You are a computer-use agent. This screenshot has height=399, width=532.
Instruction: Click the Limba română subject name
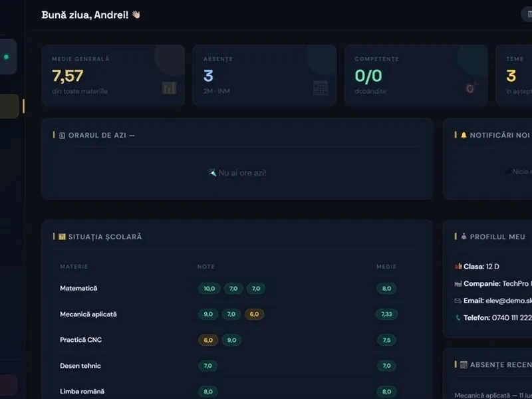click(82, 392)
